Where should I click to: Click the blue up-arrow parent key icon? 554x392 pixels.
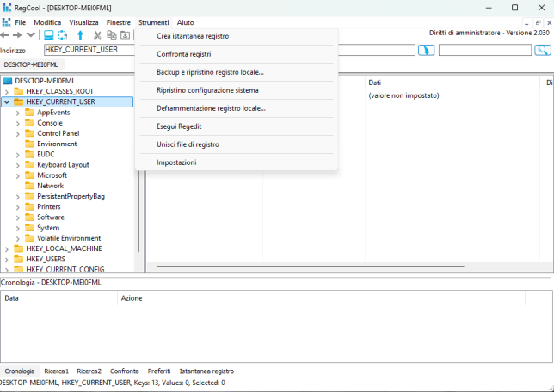pyautogui.click(x=80, y=35)
